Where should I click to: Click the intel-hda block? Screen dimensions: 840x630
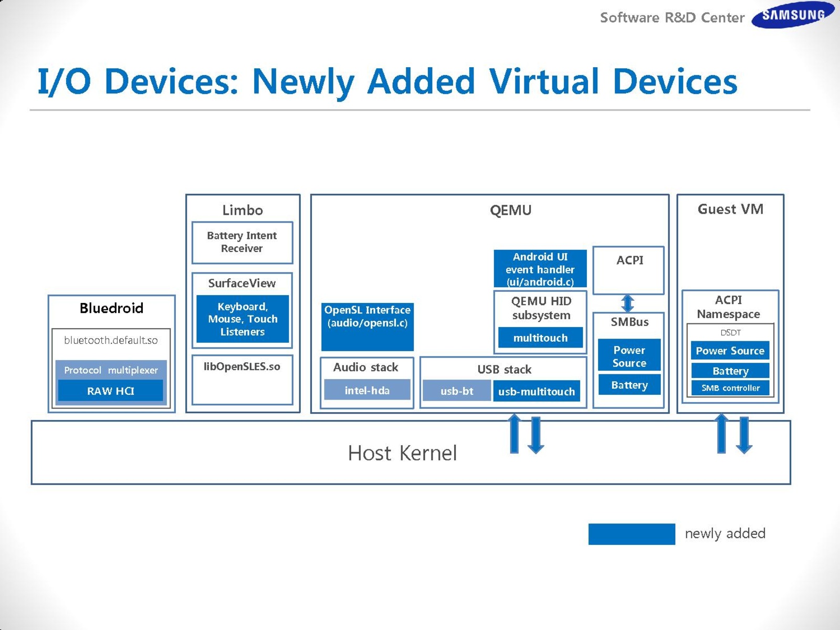tap(367, 390)
